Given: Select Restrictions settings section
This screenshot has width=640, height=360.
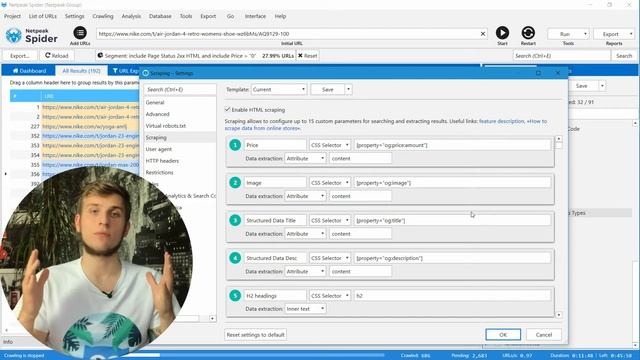Looking at the screenshot, I should [160, 173].
